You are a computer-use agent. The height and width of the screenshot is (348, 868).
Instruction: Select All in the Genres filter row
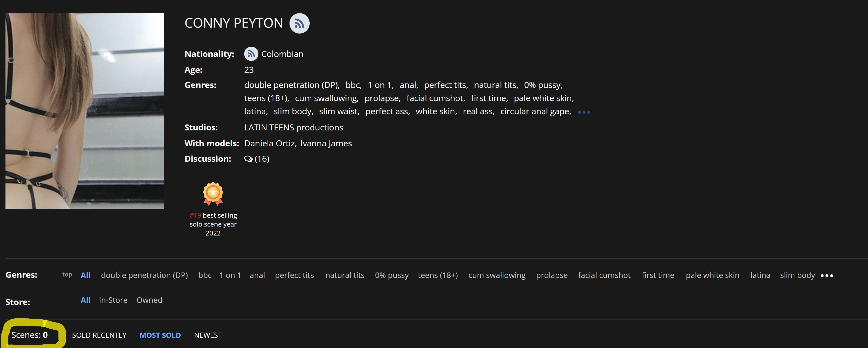(86, 275)
